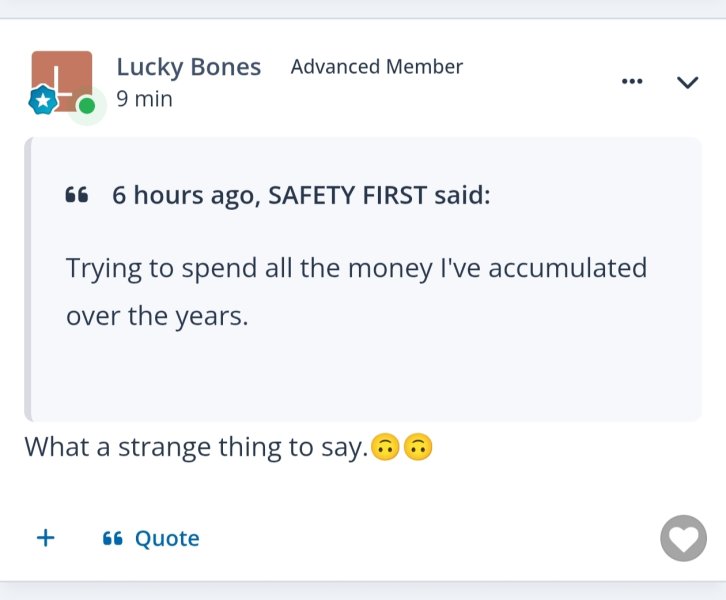Click the grey left border of the quote box
The width and height of the screenshot is (726, 600).
28,280
